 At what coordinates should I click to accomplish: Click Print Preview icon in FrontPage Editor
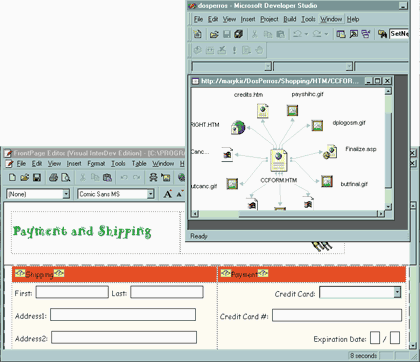click(66, 177)
